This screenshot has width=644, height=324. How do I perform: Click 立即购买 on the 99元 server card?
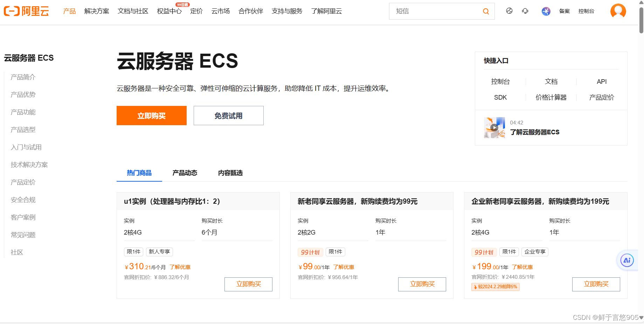(x=422, y=284)
